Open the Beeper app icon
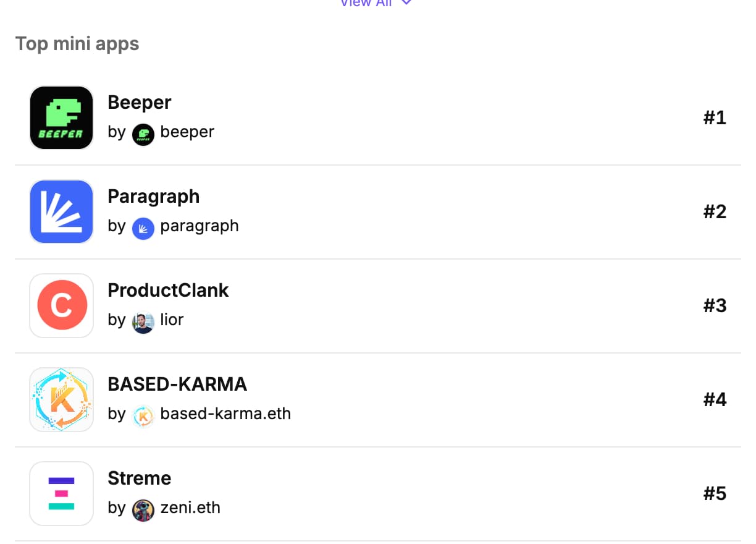The image size is (756, 544). 61,117
